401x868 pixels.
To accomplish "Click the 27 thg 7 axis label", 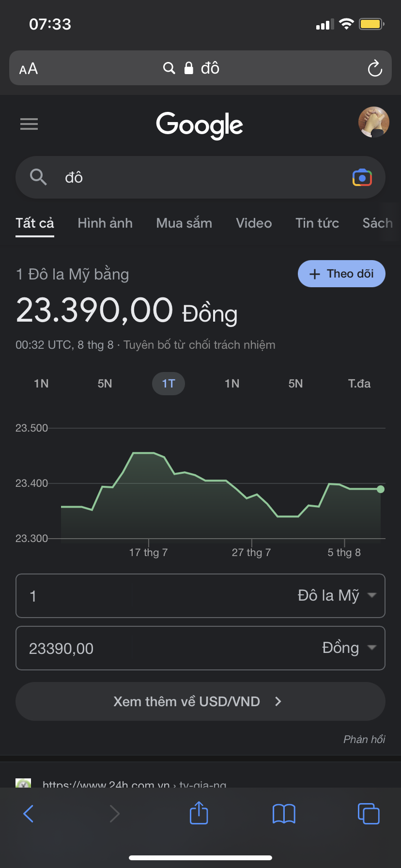I will coord(251,553).
